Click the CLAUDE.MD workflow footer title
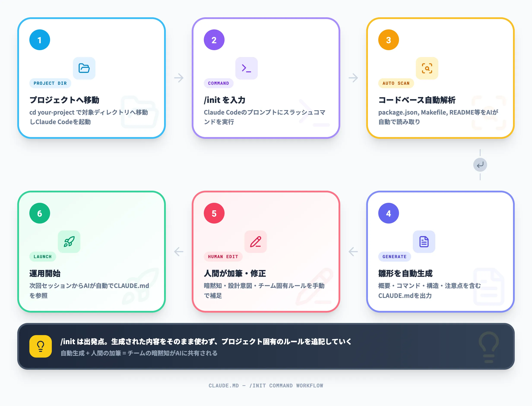This screenshot has height=406, width=532. (266, 386)
